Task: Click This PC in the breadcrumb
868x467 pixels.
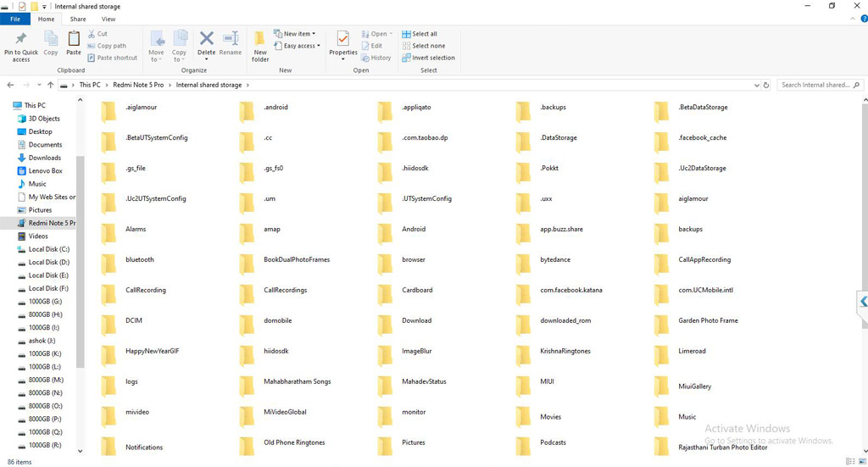Action: coord(90,85)
